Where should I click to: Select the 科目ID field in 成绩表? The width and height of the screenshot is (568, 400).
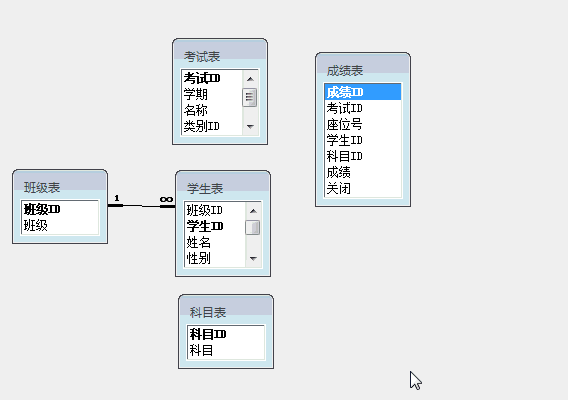pos(363,156)
